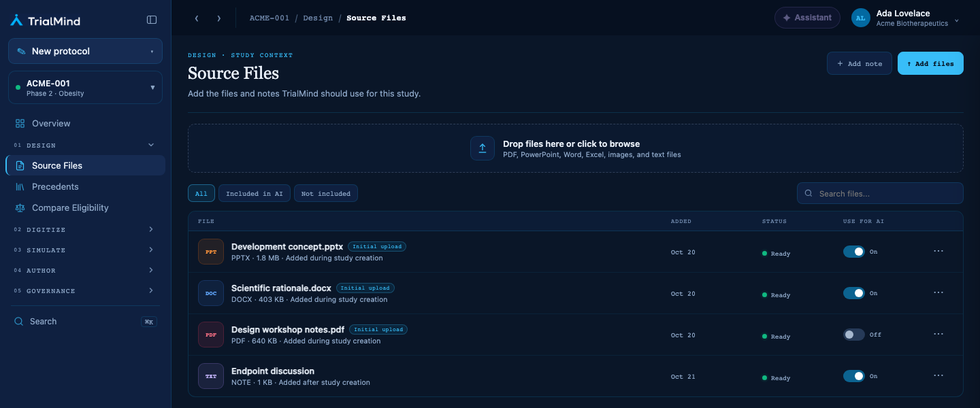Click the Add note button
Screen dimensions: 980x408
click(860, 63)
